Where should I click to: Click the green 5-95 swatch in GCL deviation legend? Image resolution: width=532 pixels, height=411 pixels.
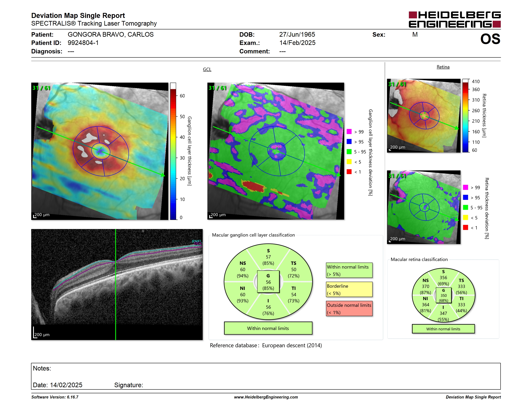349,152
